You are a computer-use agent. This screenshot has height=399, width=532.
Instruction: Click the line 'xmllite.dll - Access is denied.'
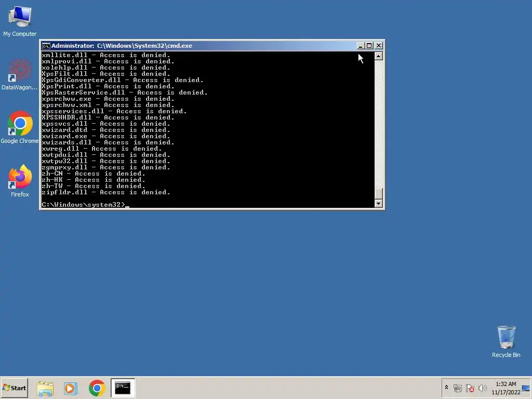click(106, 55)
